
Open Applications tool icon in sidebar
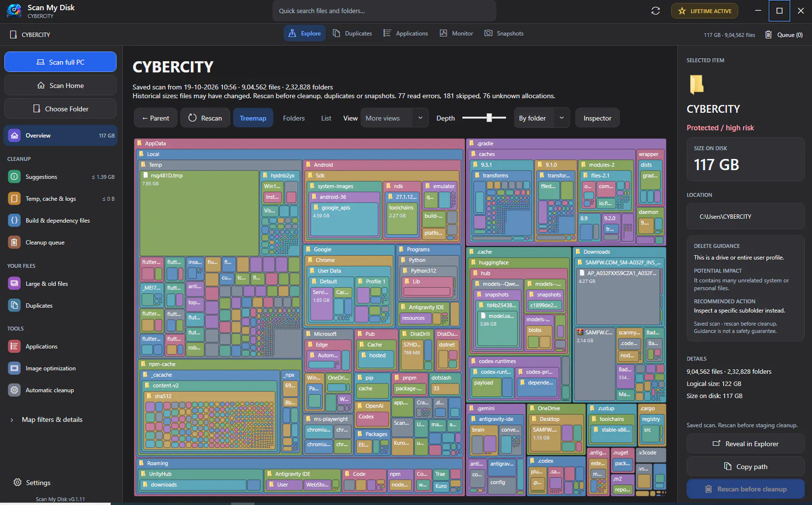tap(15, 347)
